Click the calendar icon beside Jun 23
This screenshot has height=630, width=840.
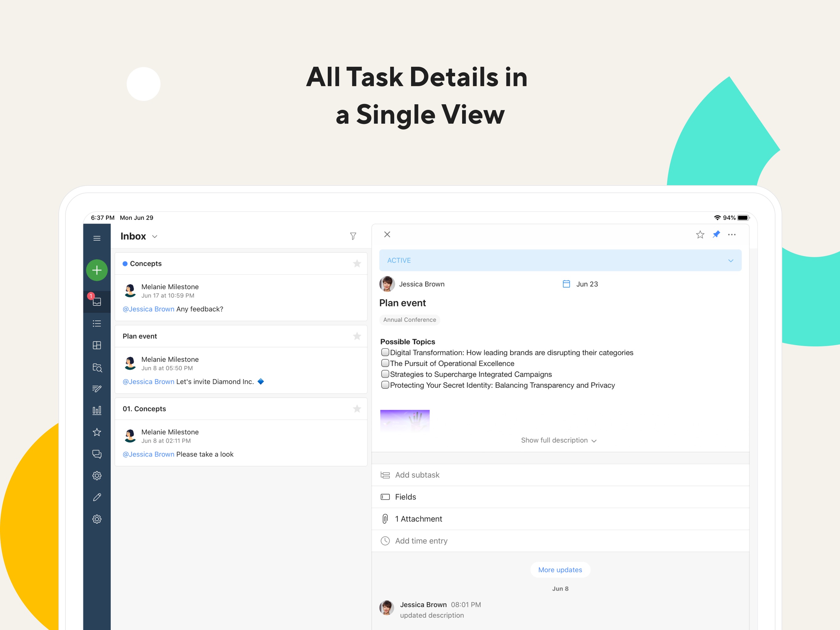point(566,284)
